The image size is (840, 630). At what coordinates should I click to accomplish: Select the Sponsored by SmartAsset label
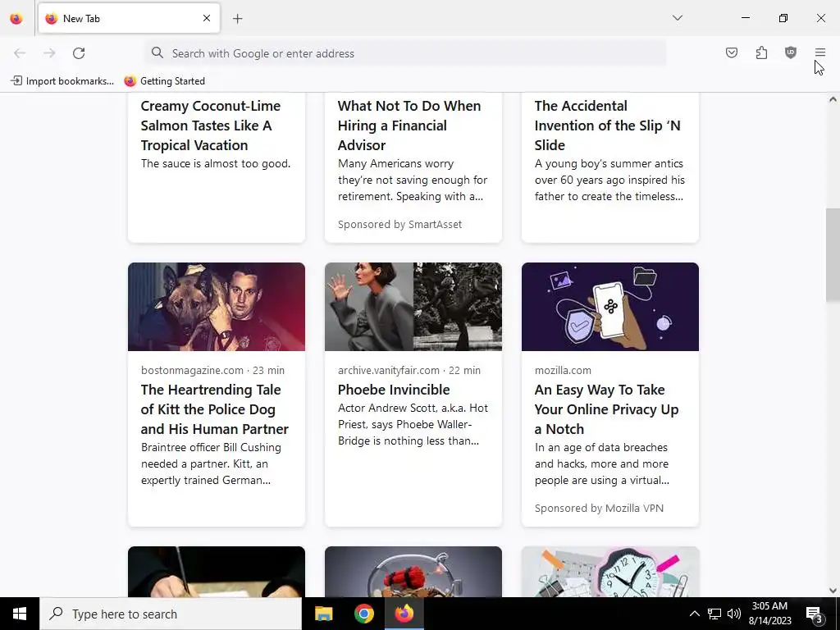(x=399, y=225)
